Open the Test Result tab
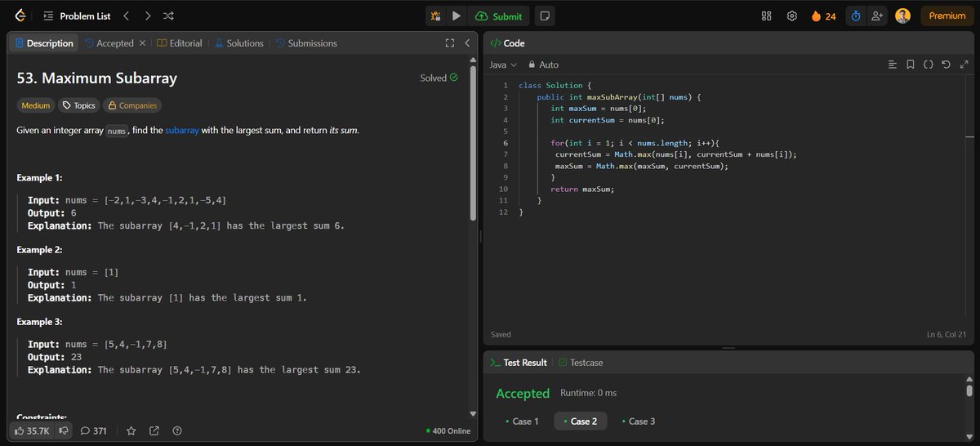The height and width of the screenshot is (446, 980). point(519,362)
